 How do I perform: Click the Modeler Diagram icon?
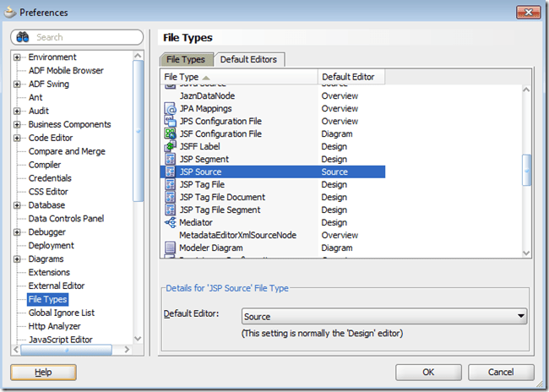tap(170, 248)
